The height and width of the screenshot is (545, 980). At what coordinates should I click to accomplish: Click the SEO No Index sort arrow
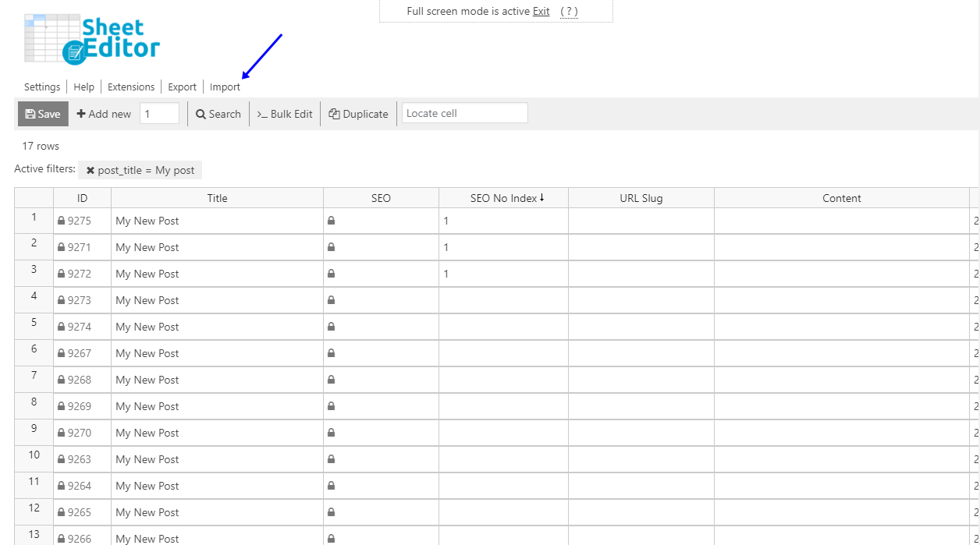[x=542, y=198]
